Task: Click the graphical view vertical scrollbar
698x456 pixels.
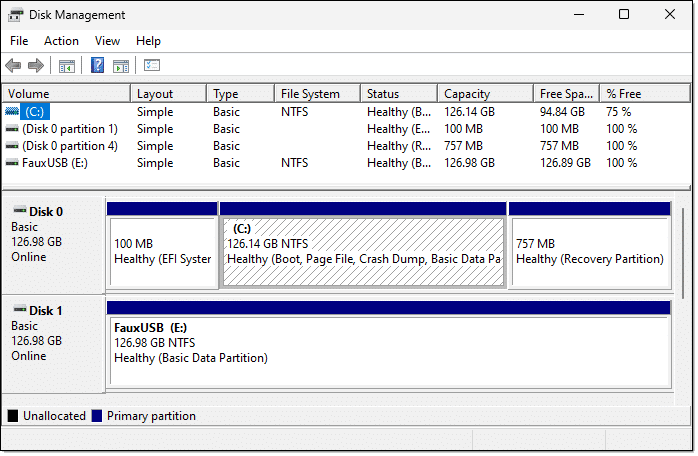Action: point(683,253)
